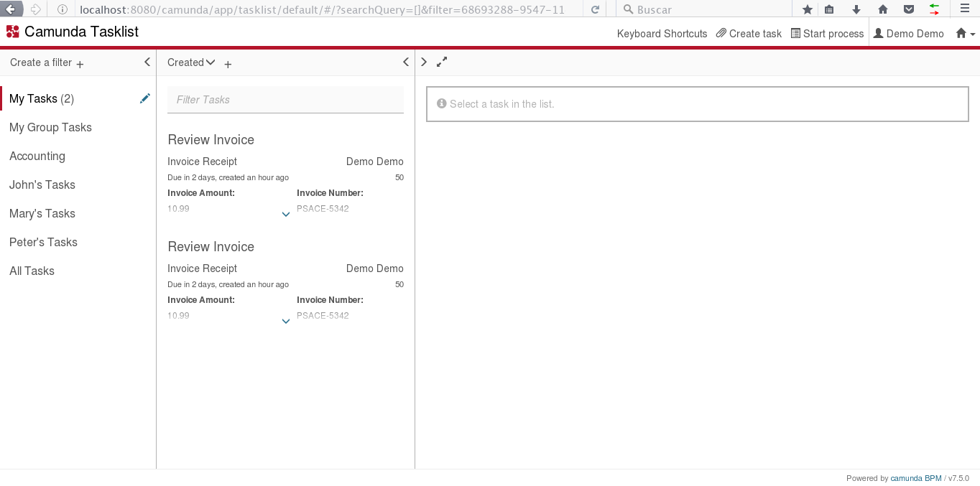Expand variables of the second Review Invoice task
The width and height of the screenshot is (980, 486).
(286, 321)
